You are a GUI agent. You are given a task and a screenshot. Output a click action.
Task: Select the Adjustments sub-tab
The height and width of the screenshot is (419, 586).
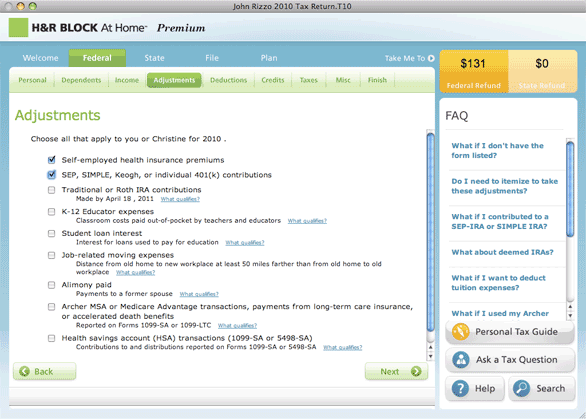tap(174, 80)
